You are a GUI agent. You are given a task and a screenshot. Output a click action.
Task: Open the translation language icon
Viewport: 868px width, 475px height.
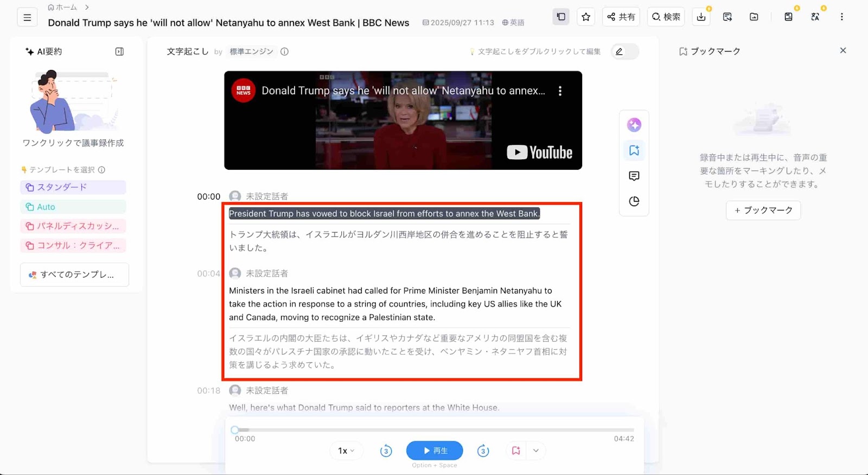coord(815,17)
